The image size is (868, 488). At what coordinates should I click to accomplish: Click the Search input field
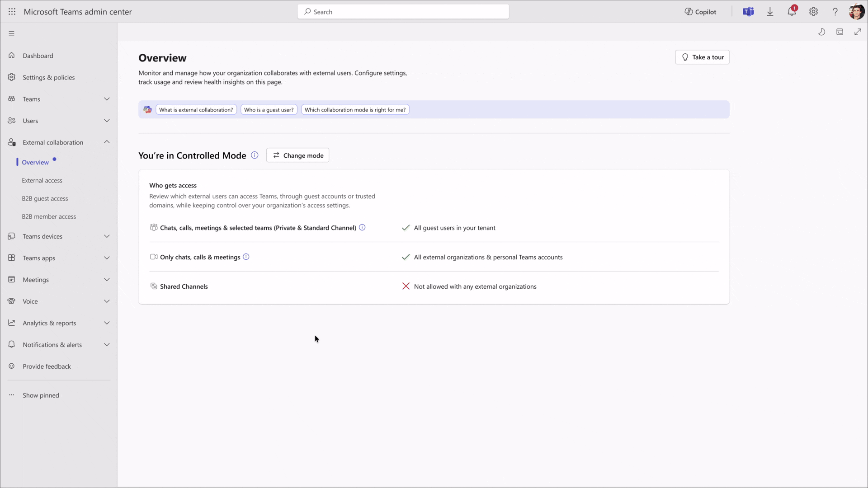(x=403, y=12)
